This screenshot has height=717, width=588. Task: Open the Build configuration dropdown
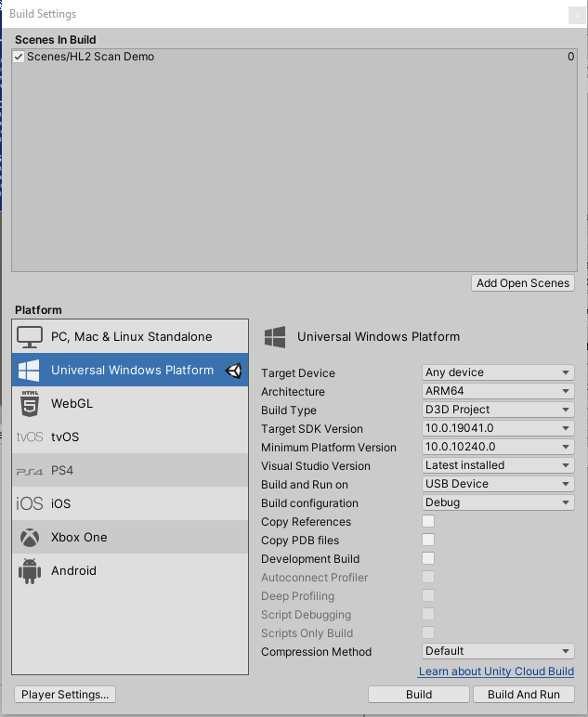click(498, 502)
